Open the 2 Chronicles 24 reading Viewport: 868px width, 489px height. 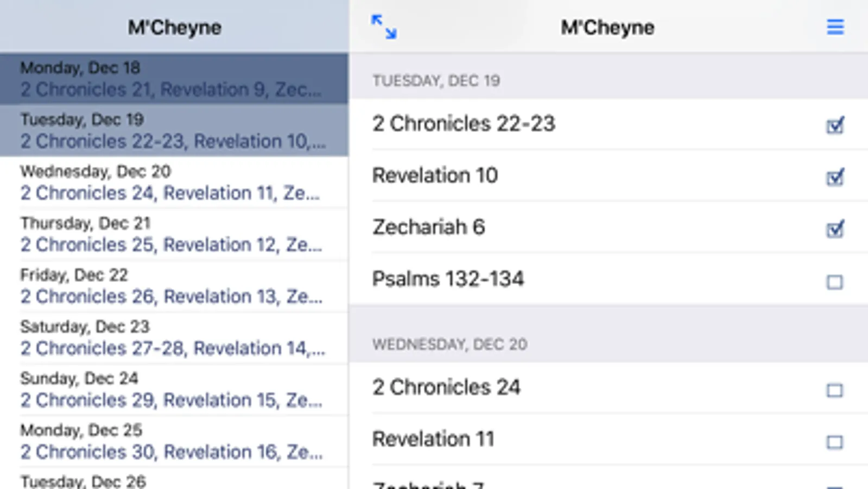[446, 387]
